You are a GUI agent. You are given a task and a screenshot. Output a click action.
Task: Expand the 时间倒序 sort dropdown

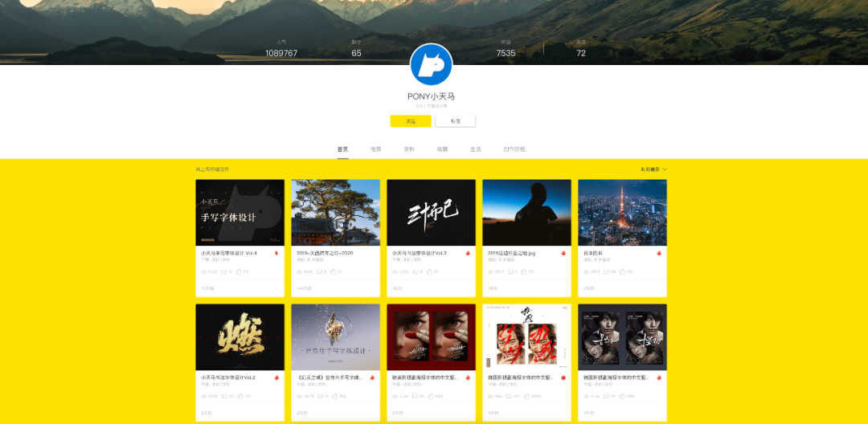pos(653,169)
